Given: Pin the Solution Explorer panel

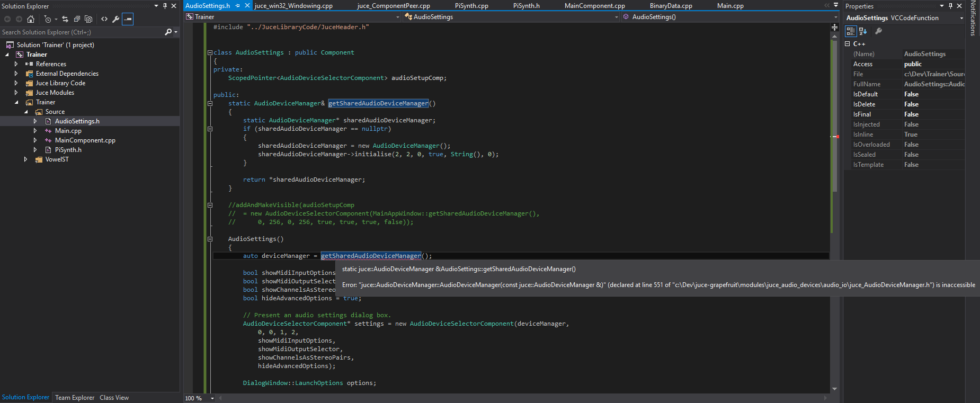Looking at the screenshot, I should click(165, 6).
